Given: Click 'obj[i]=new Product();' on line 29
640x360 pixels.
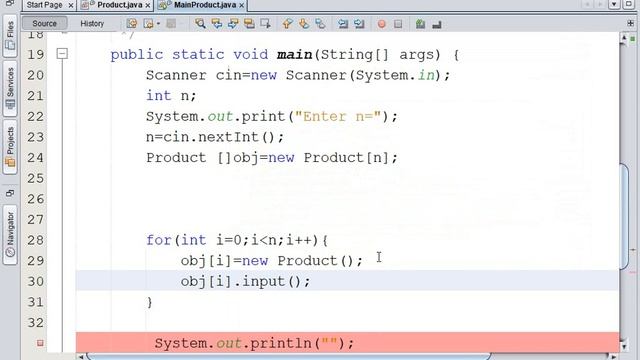Looking at the screenshot, I should pyautogui.click(x=271, y=260).
